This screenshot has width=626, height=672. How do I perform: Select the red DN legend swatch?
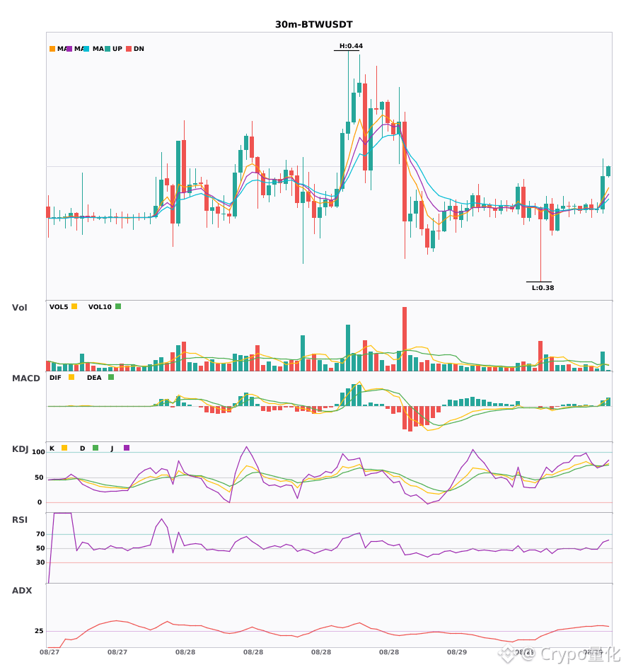[129, 49]
